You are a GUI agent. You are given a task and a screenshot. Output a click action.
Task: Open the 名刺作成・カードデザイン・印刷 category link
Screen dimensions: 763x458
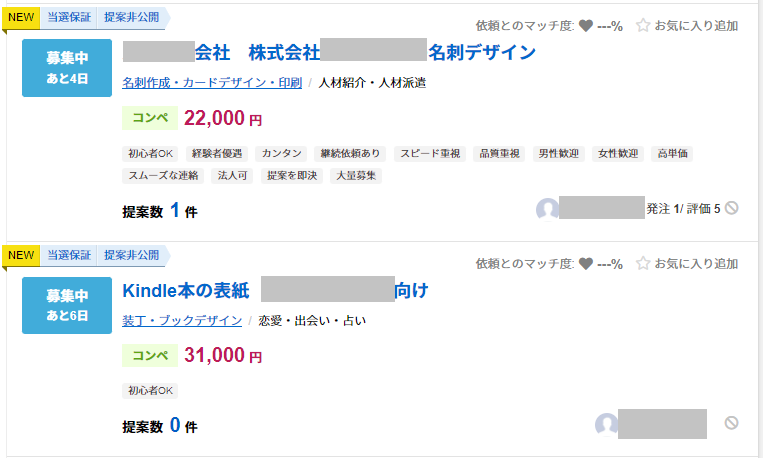(212, 83)
